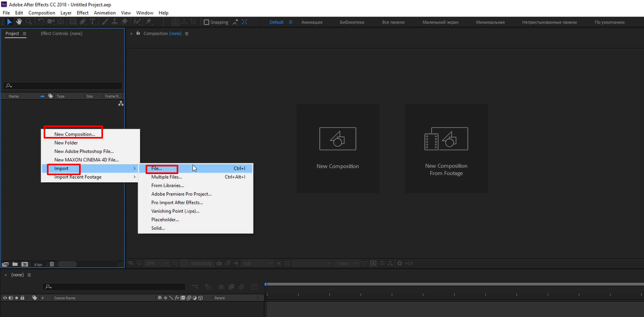The width and height of the screenshot is (644, 317).
Task: Enable Snapping in the toolbar
Action: click(x=206, y=22)
